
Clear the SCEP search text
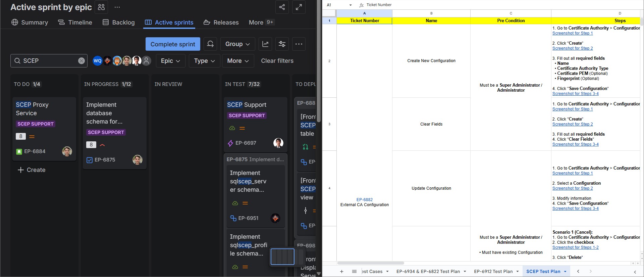(x=82, y=61)
